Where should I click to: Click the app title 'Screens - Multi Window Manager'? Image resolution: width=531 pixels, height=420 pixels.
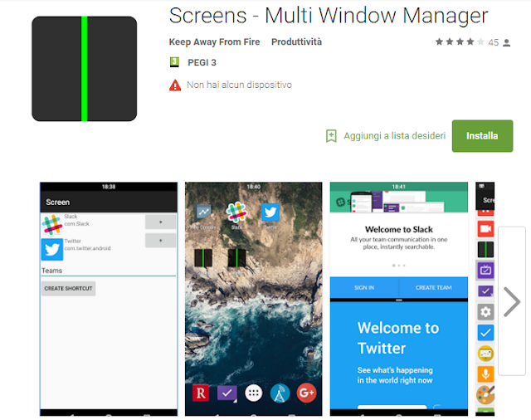pyautogui.click(x=329, y=16)
